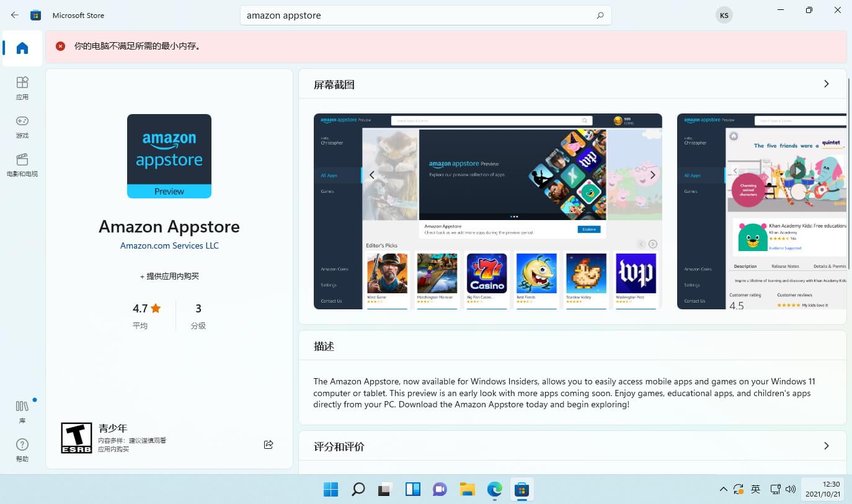Image resolution: width=852 pixels, height=504 pixels.
Task: Open the 英 input language indicator
Action: click(x=755, y=489)
